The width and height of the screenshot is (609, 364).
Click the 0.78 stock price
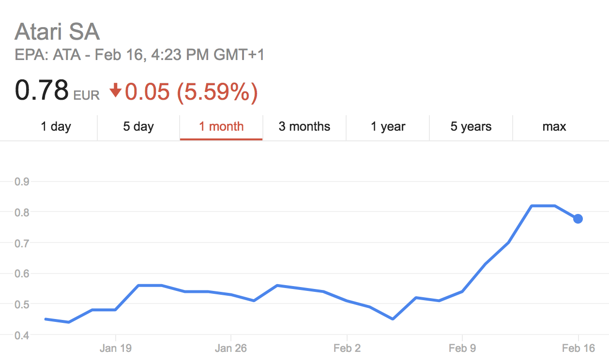coord(42,91)
